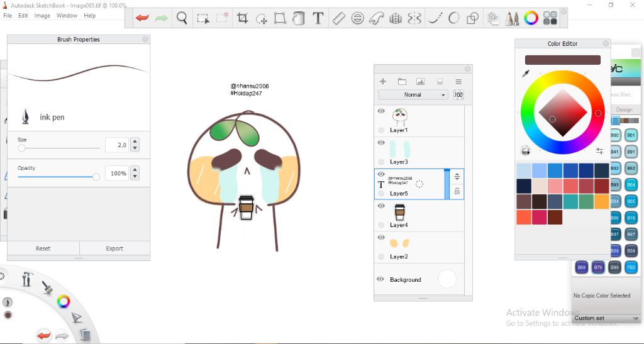Open the Copic Library icon
Image resolution: width=644 pixels, height=344 pixels.
550,18
